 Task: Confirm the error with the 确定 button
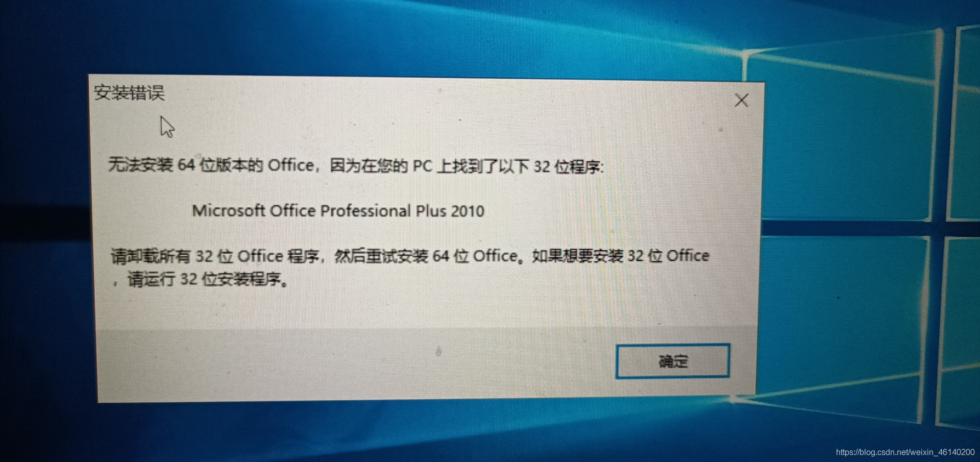[673, 361]
